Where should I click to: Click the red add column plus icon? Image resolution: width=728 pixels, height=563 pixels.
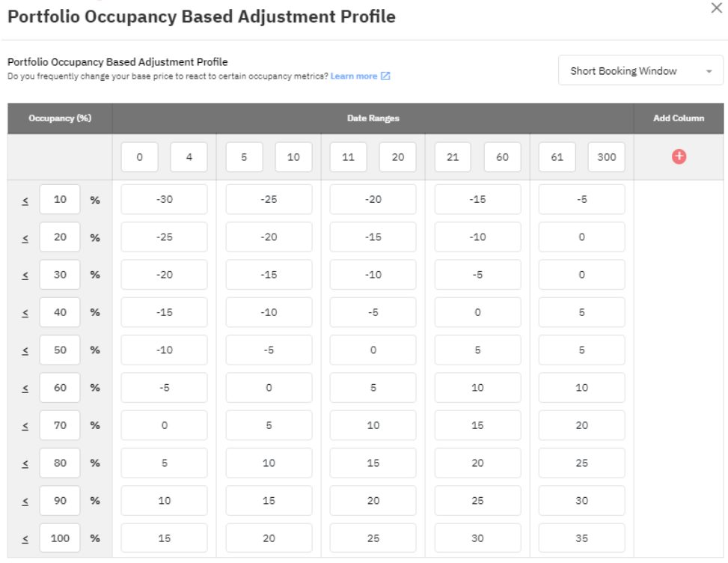pyautogui.click(x=679, y=156)
